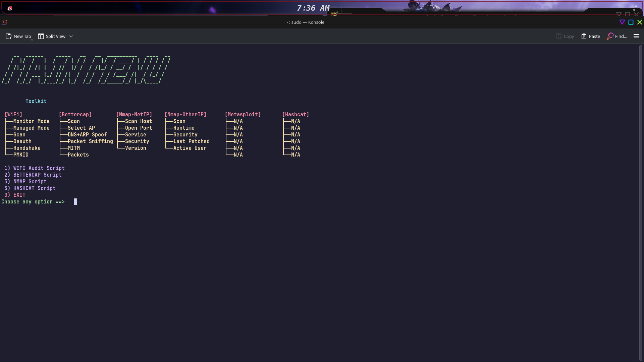
Task: Click '3) NMAP Script' option
Action: pyautogui.click(x=25, y=181)
